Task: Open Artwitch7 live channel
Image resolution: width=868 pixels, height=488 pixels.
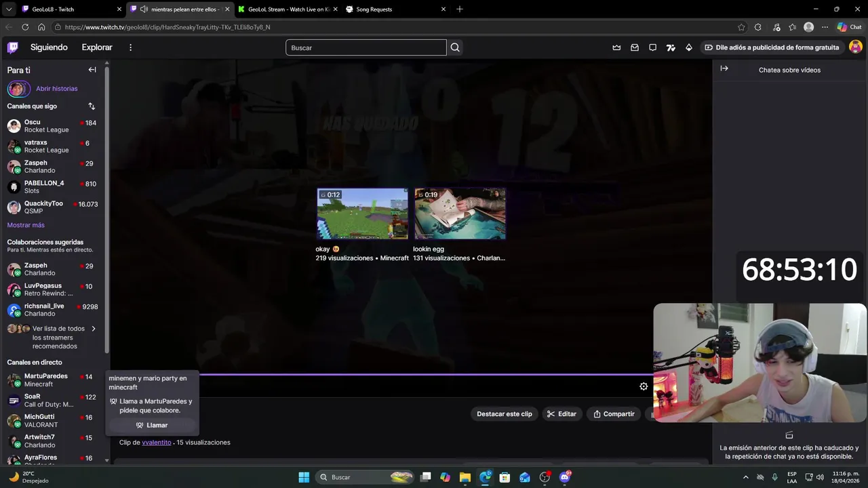Action: click(52, 441)
